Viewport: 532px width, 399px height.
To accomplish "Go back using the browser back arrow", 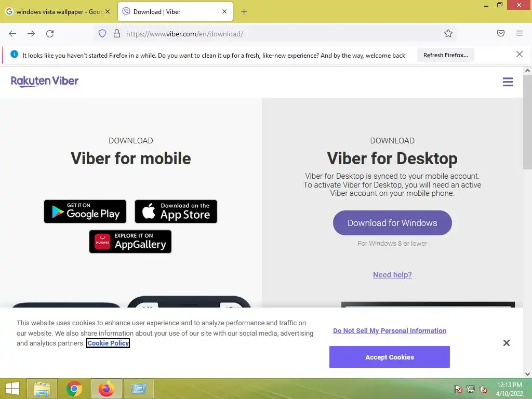I will [x=12, y=34].
